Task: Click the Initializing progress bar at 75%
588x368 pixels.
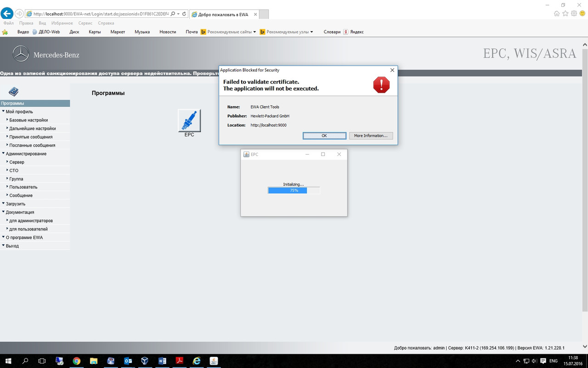Action: 294,190
